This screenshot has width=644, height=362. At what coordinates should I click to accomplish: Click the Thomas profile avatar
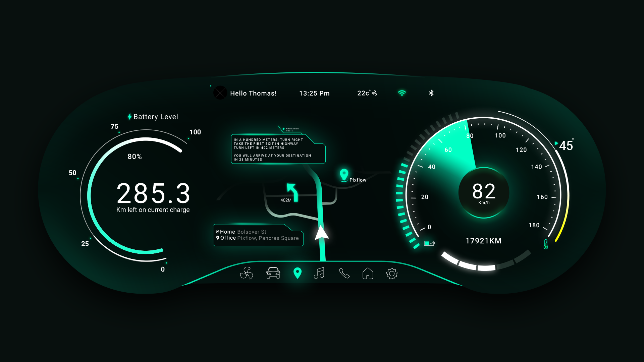(x=220, y=93)
